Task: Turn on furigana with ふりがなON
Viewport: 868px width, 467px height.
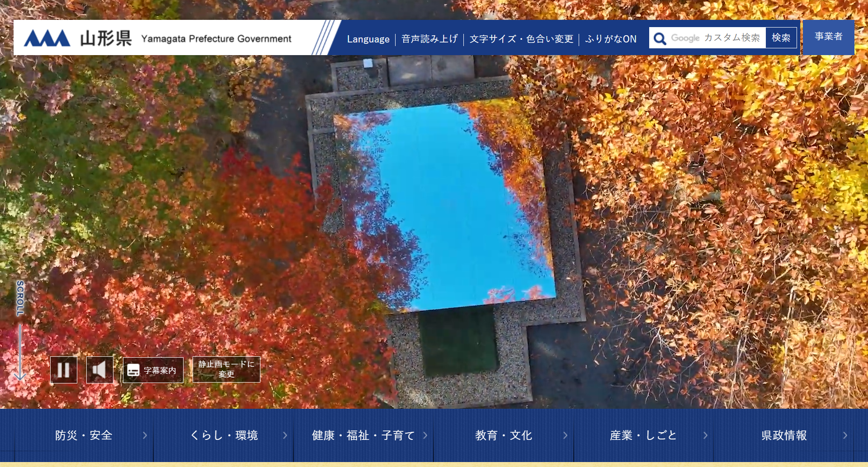Action: pyautogui.click(x=610, y=39)
